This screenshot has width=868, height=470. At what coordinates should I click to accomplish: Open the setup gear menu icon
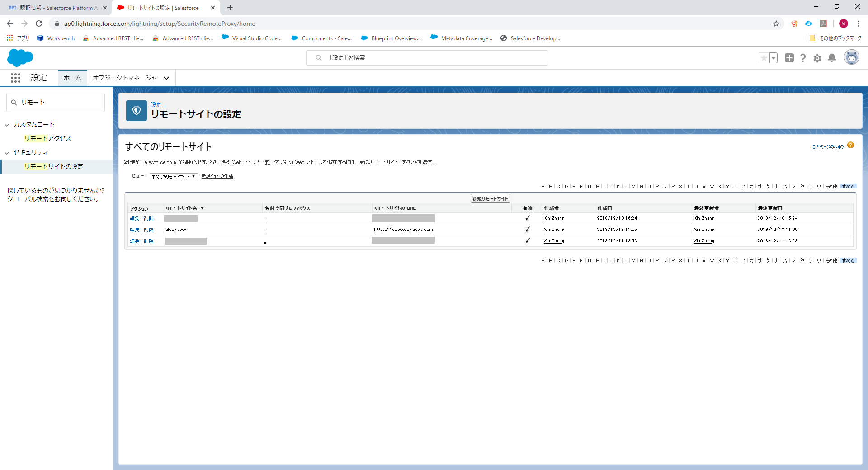coord(817,58)
